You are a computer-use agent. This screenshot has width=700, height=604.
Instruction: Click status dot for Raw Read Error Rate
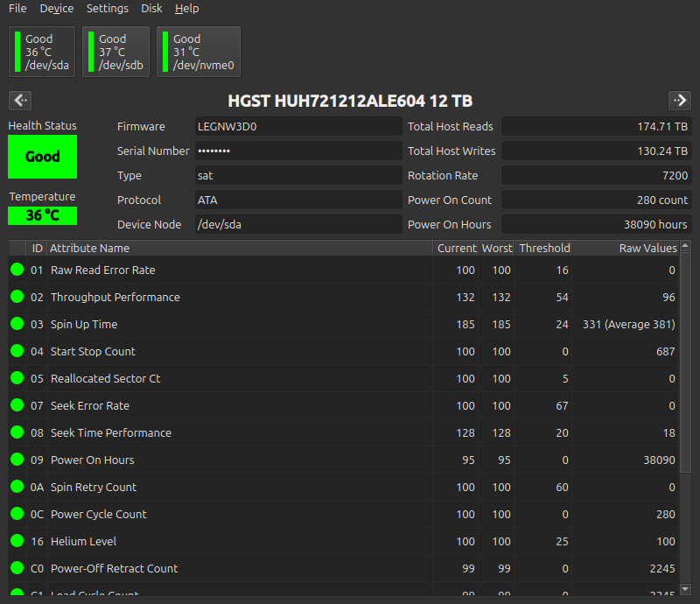pos(17,270)
